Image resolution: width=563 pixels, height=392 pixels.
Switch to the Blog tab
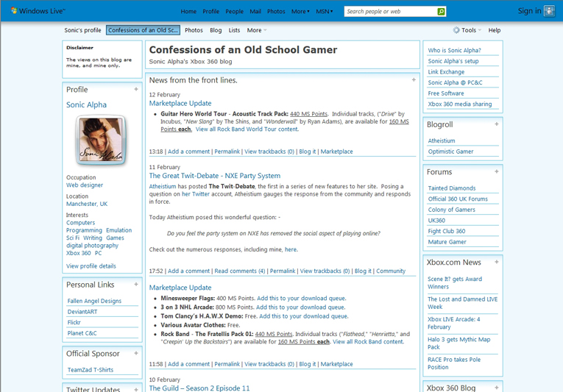pos(216,30)
